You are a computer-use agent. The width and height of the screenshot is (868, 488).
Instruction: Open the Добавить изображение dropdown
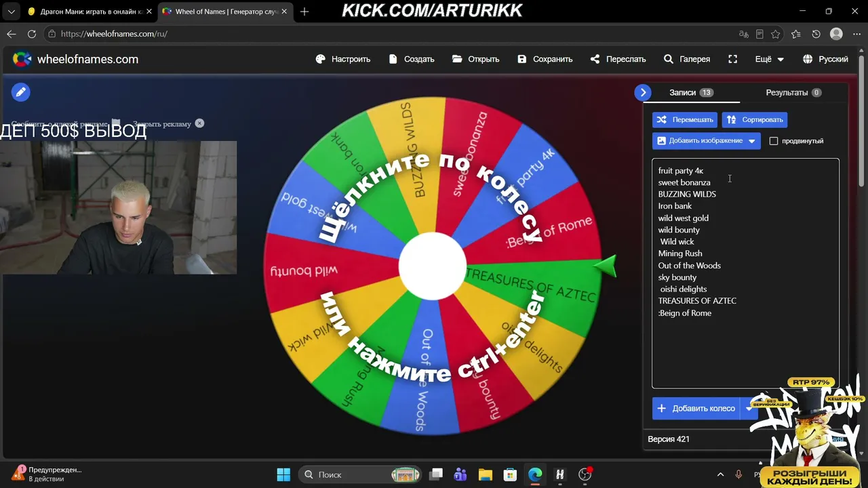(x=707, y=141)
